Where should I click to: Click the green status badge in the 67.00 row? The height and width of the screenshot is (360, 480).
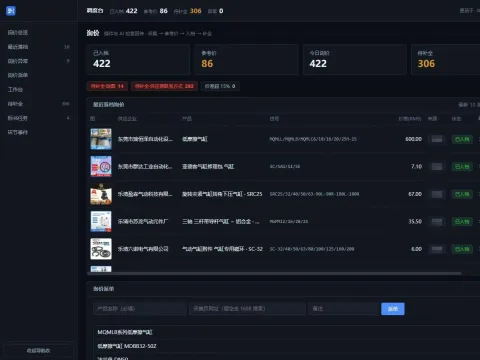pos(462,194)
